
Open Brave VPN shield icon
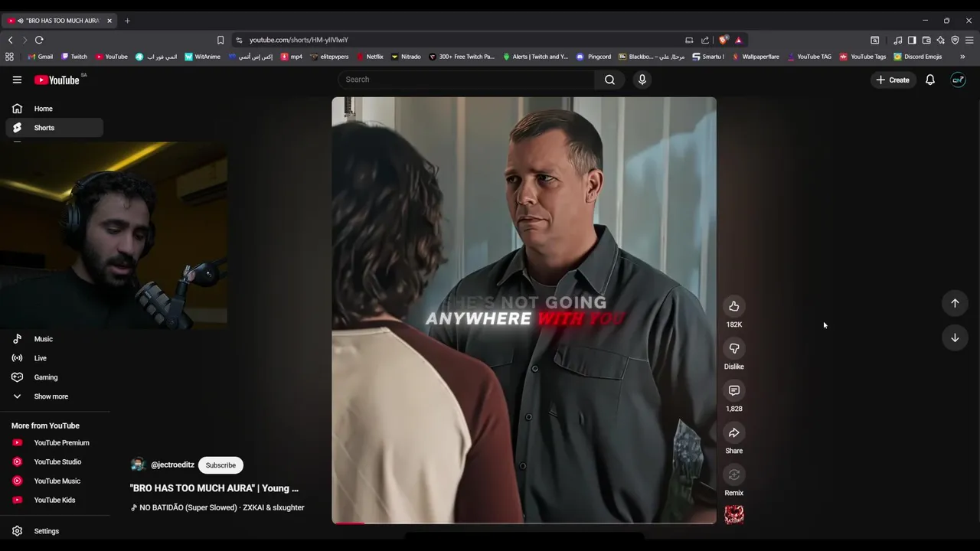[x=955, y=40]
